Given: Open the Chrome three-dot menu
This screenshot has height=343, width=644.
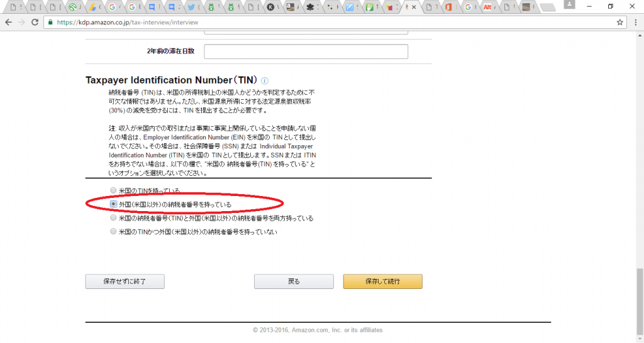Looking at the screenshot, I should pyautogui.click(x=635, y=22).
